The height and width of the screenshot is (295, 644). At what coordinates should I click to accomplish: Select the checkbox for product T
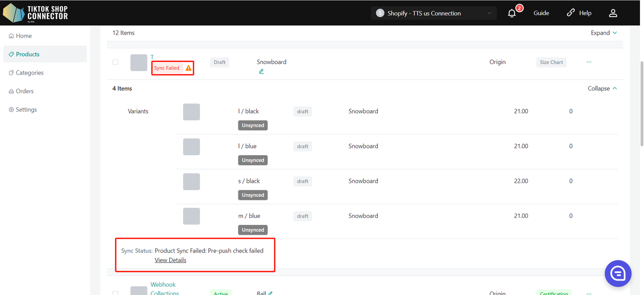tap(115, 62)
